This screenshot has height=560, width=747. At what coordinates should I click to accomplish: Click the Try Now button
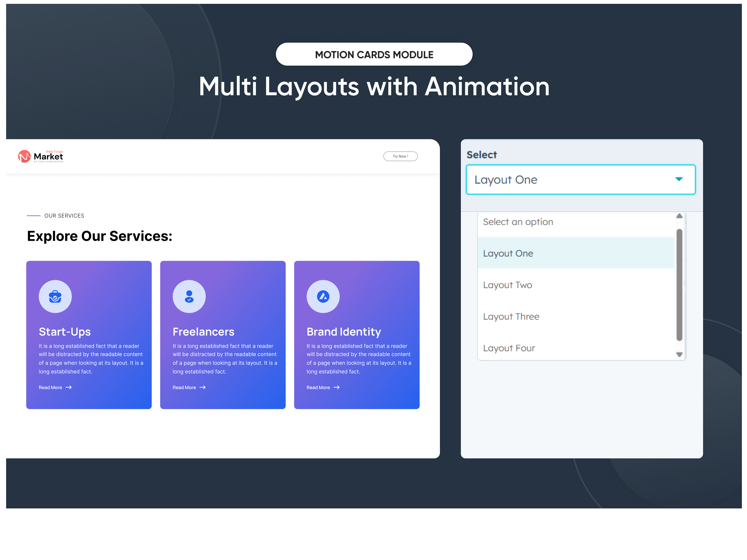pos(400,156)
